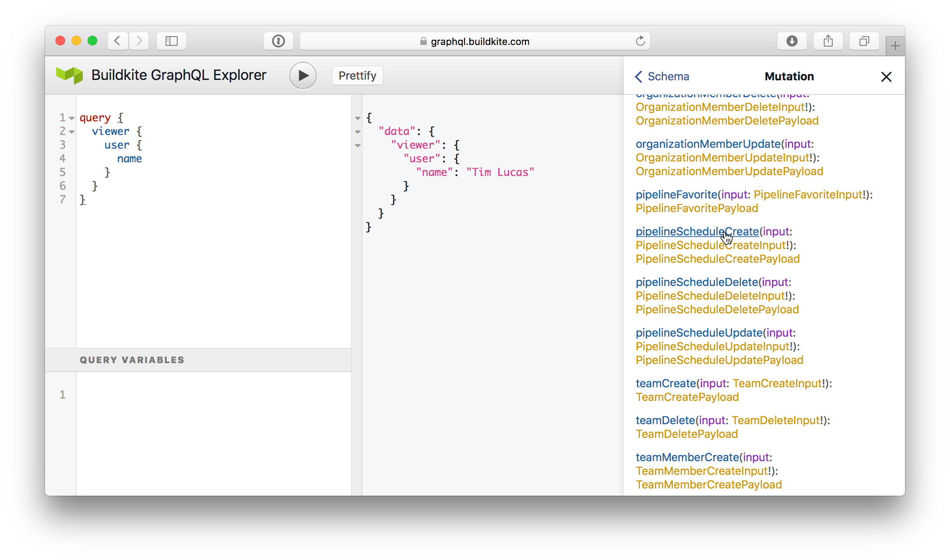950x560 pixels.
Task: Collapse the "viewer" object in results
Action: 358,146
